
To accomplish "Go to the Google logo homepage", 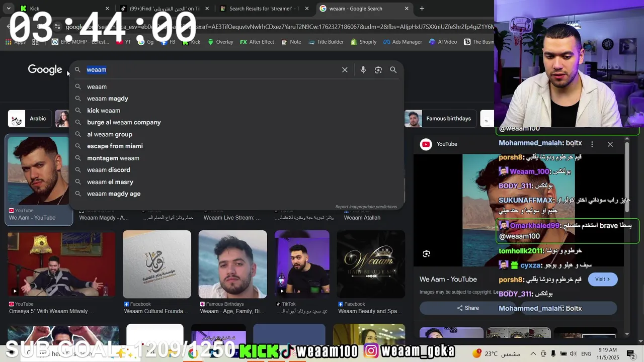I will (45, 70).
